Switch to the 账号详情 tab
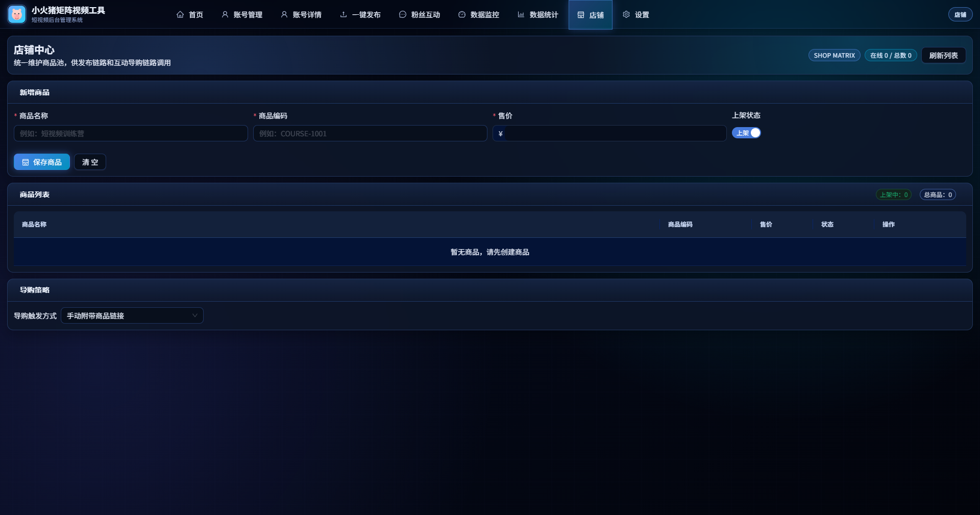Viewport: 980px width, 515px height. click(301, 15)
